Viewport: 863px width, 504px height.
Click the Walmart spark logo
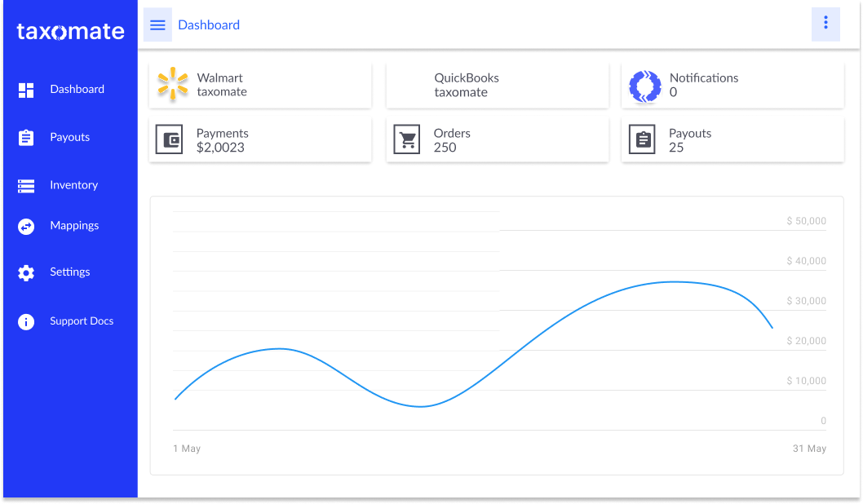coord(173,85)
